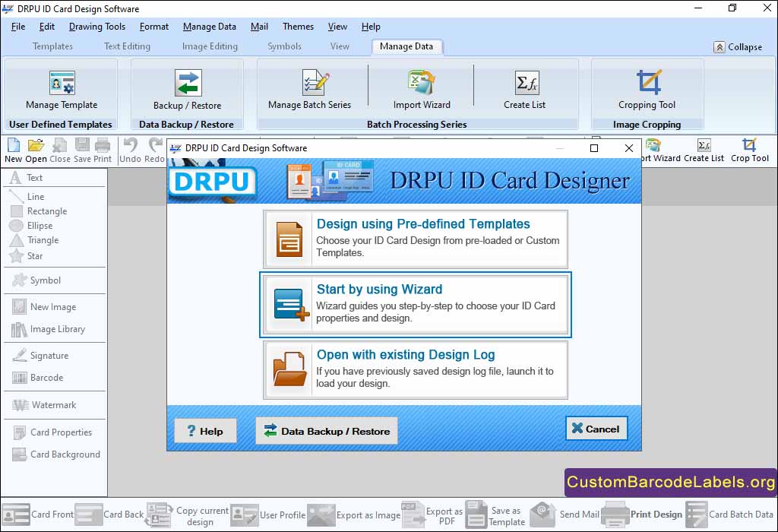Click Print Design in bottom bar

642,515
